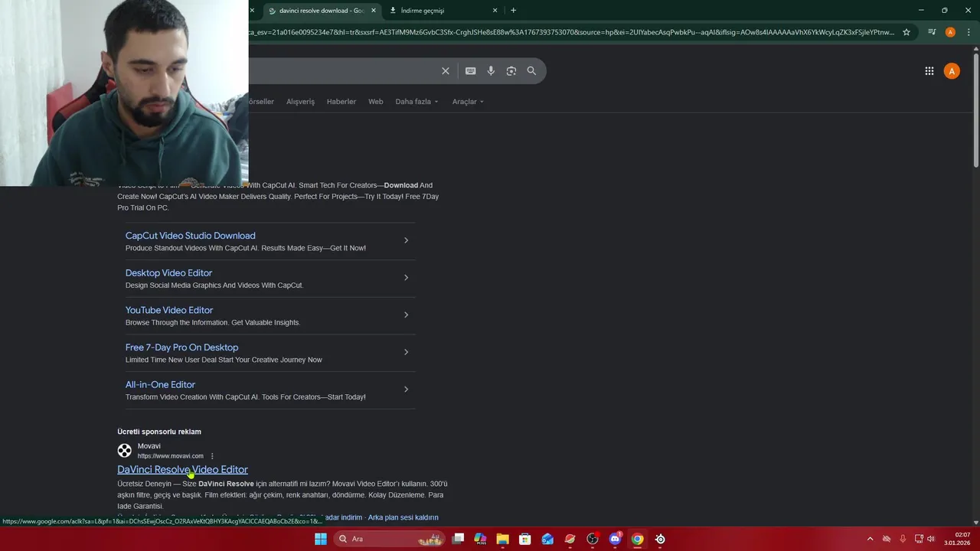Close the davinci resolve download tab
The width and height of the screenshot is (980, 551).
click(374, 11)
